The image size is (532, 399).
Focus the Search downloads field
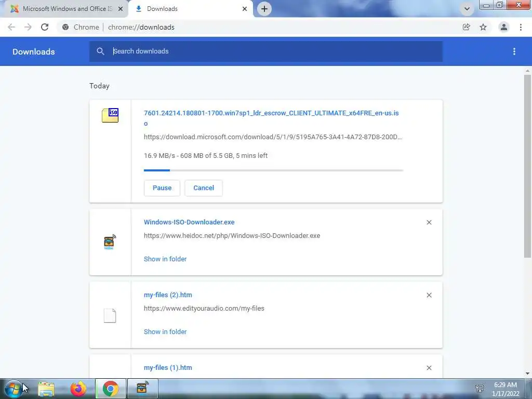(x=266, y=51)
